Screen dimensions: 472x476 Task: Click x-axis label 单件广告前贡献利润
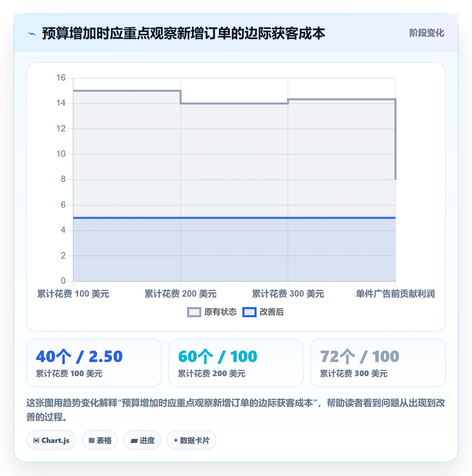pos(395,294)
